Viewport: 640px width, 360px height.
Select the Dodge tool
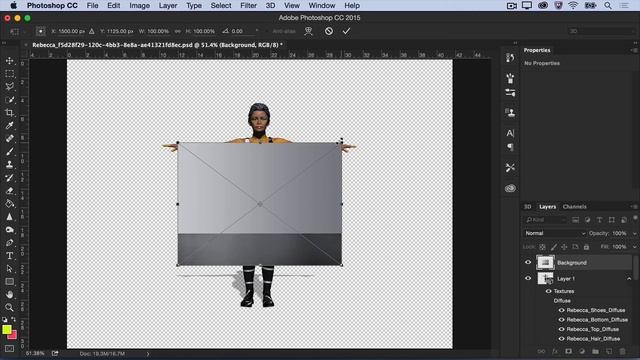point(9,230)
